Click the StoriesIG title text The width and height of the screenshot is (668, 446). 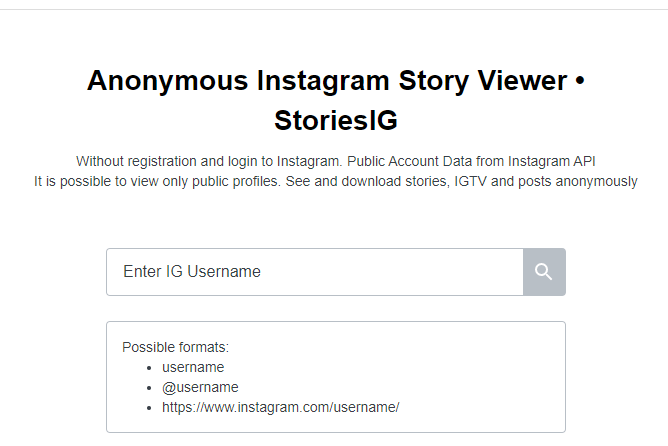click(x=336, y=120)
